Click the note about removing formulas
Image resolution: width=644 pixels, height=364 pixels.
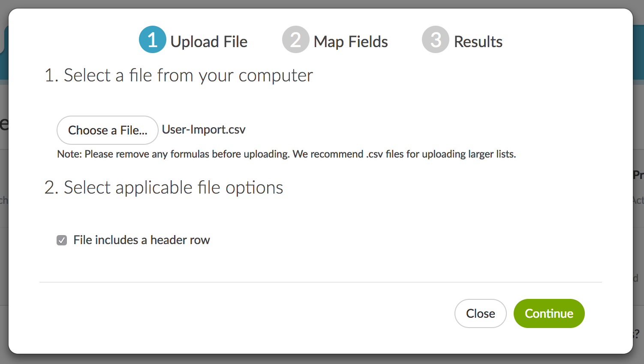(286, 154)
